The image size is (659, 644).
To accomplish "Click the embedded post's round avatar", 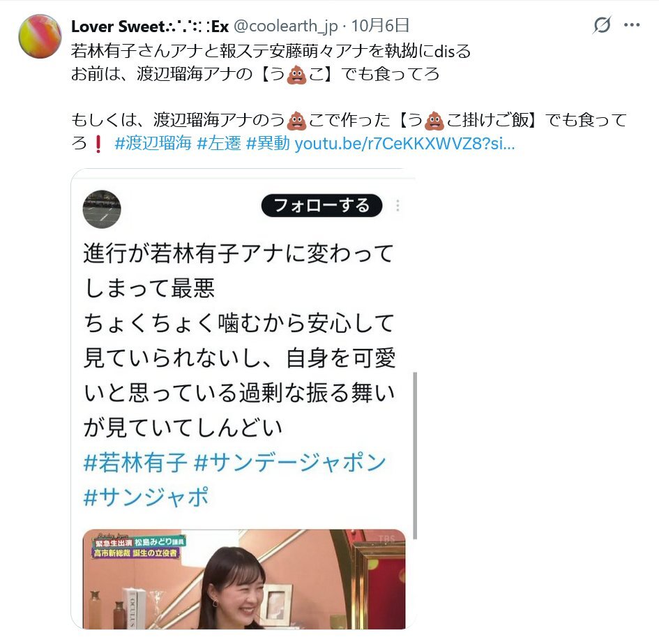I will (102, 209).
